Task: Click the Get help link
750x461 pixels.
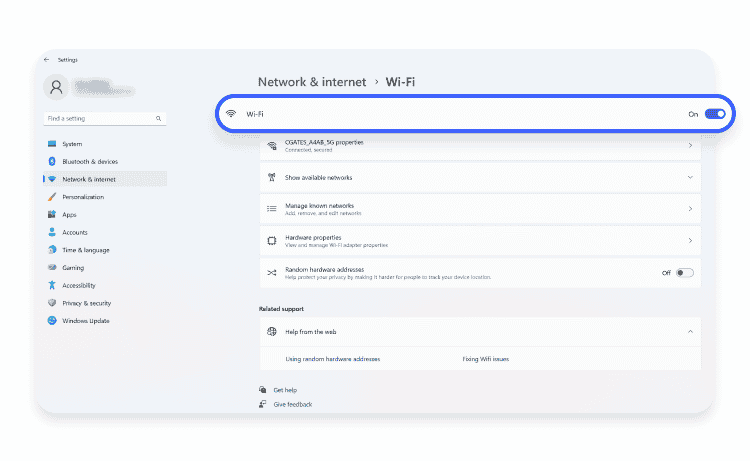Action: (x=285, y=390)
